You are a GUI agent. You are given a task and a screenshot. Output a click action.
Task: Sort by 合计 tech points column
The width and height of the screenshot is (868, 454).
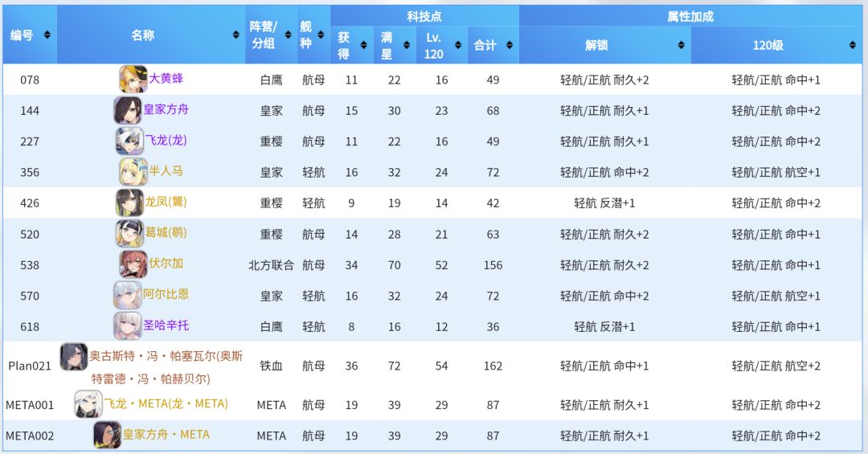pos(491,45)
